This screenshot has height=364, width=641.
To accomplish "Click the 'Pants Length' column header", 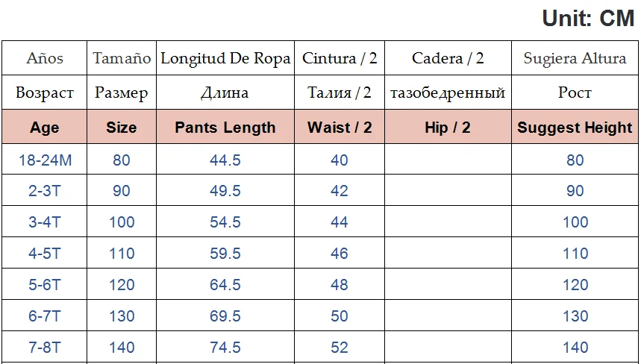I will [x=225, y=128].
